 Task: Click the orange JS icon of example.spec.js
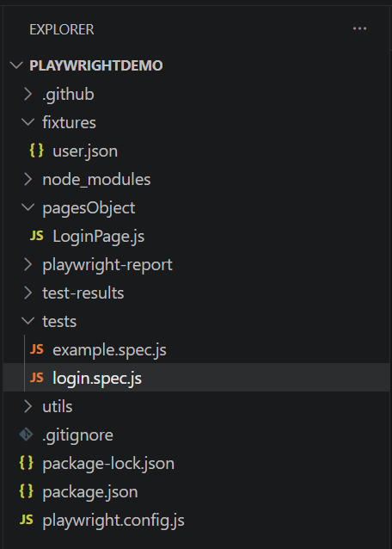pos(36,349)
